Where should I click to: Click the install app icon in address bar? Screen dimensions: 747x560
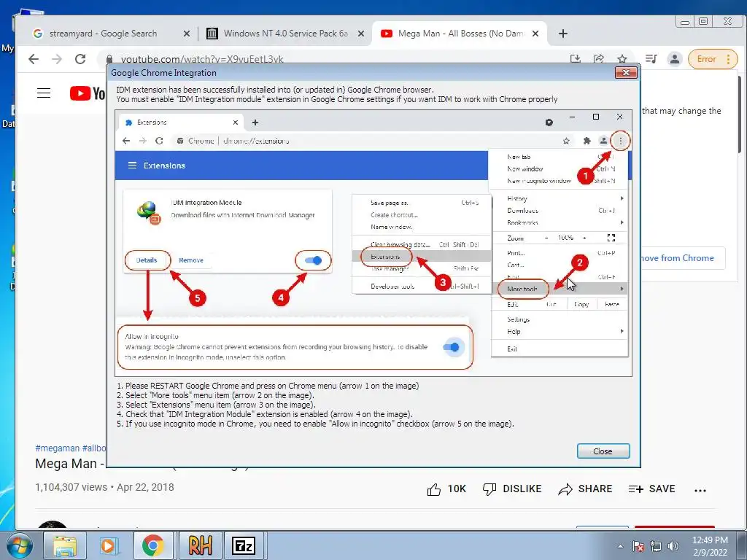[x=576, y=59]
